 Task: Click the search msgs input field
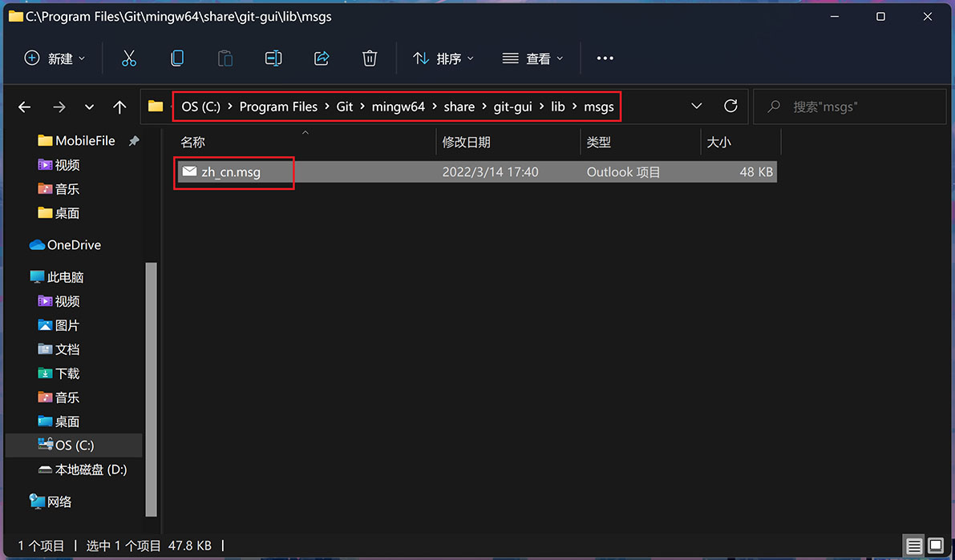[x=849, y=106]
